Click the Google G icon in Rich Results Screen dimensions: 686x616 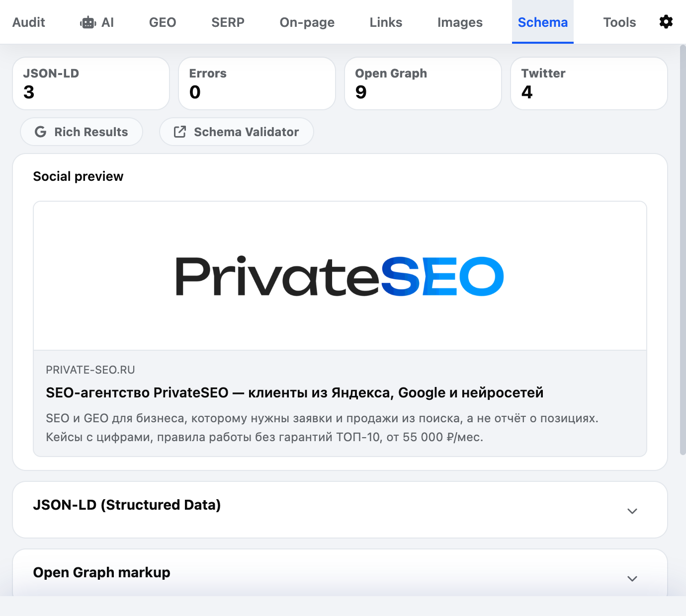(41, 132)
